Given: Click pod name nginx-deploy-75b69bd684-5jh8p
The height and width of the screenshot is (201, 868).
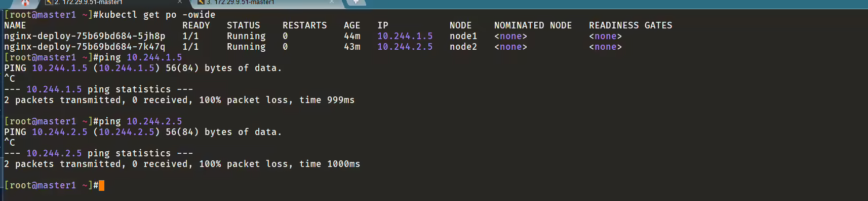Looking at the screenshot, I should pyautogui.click(x=85, y=36).
